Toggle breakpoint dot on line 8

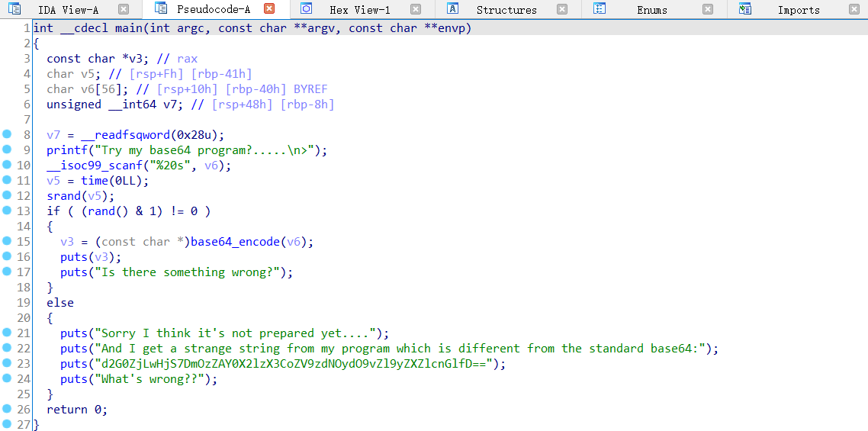click(7, 134)
